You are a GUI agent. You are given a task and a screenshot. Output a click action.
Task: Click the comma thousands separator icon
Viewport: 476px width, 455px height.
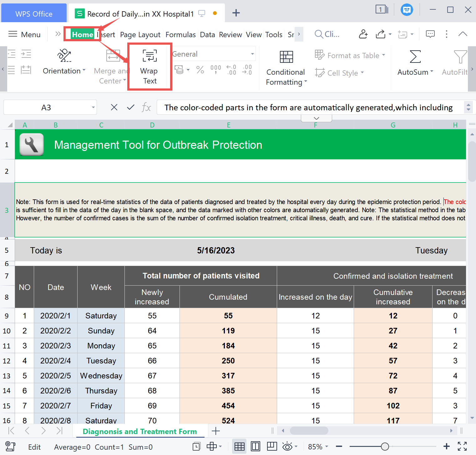pos(215,69)
